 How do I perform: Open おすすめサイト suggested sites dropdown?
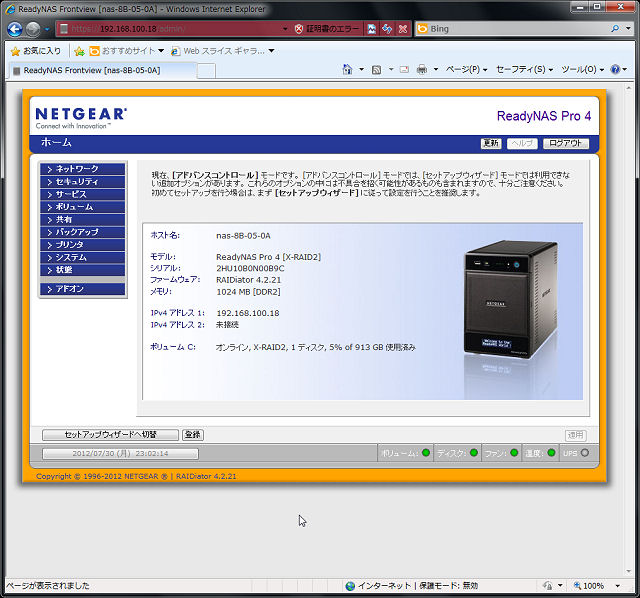pyautogui.click(x=127, y=51)
